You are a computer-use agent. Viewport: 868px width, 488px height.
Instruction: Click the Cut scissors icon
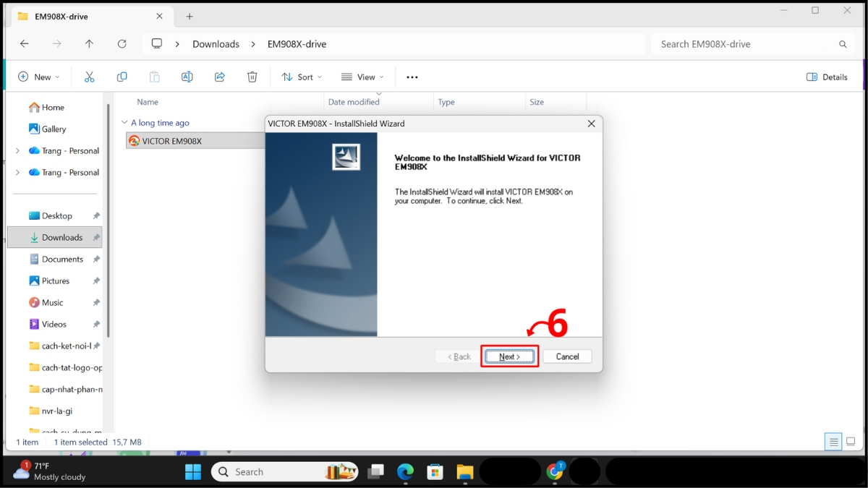coord(90,77)
